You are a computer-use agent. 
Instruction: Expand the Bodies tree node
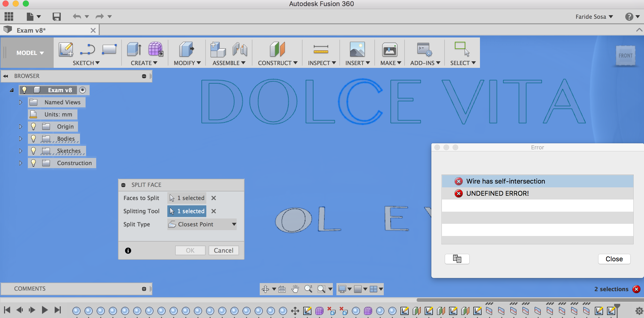click(21, 139)
